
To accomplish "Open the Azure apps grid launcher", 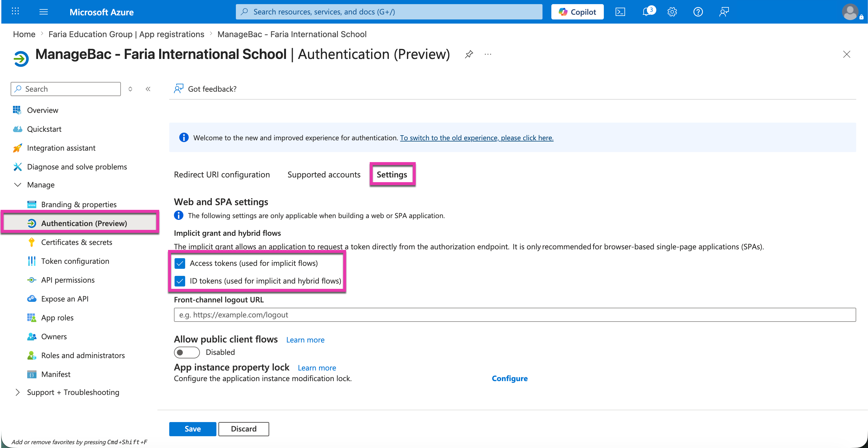I will [x=15, y=11].
